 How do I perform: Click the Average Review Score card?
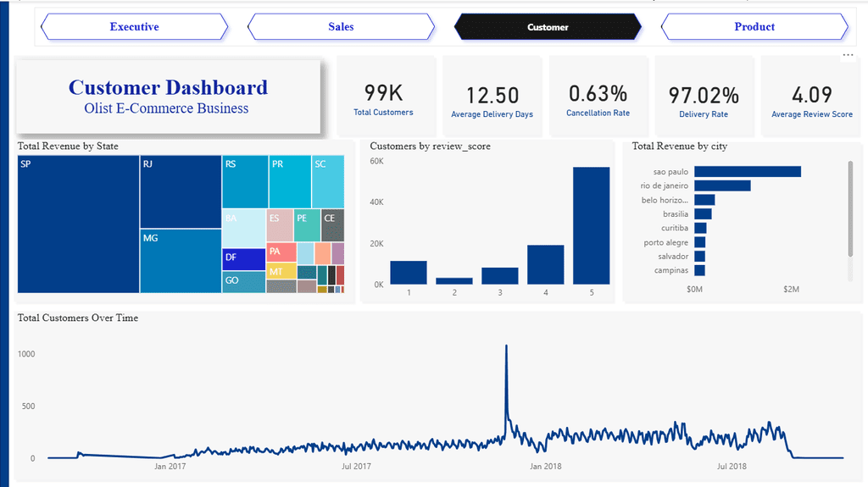click(x=811, y=96)
